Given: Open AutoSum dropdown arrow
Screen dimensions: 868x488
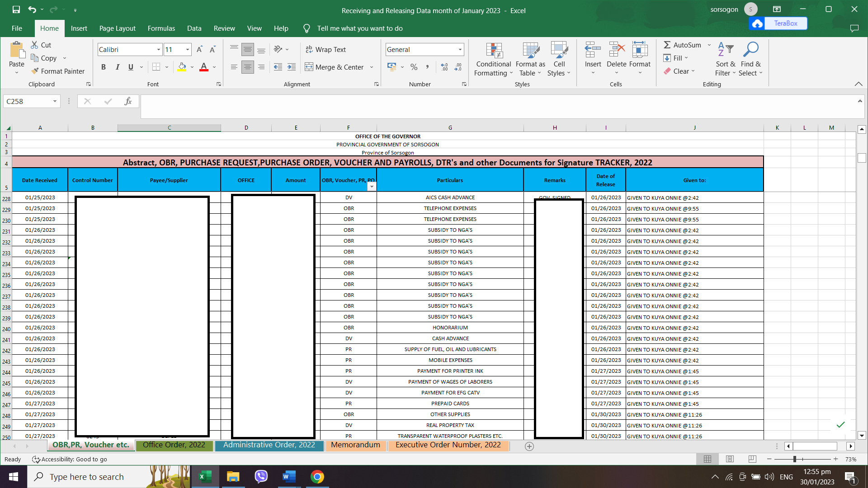Looking at the screenshot, I should pyautogui.click(x=709, y=45).
